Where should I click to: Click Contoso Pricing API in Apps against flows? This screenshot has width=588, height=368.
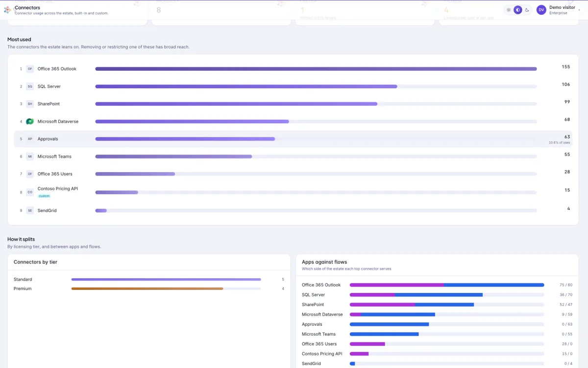pos(322,354)
